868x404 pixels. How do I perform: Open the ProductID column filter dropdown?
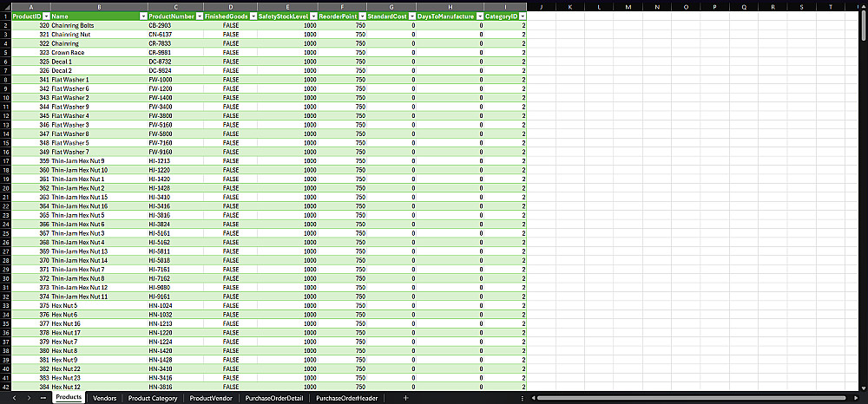click(x=47, y=16)
